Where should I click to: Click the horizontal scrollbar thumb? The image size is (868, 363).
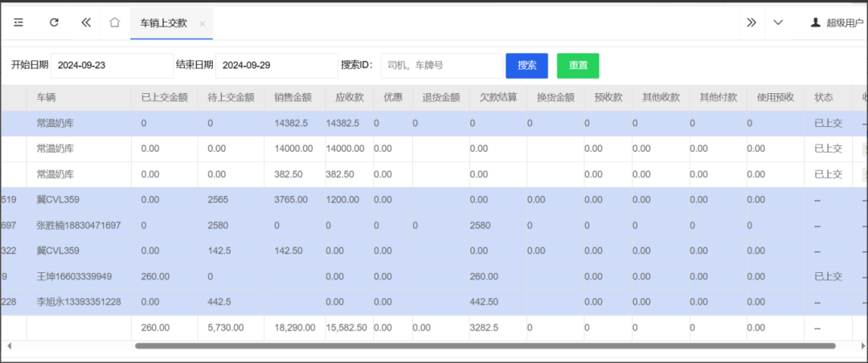pyautogui.click(x=482, y=346)
